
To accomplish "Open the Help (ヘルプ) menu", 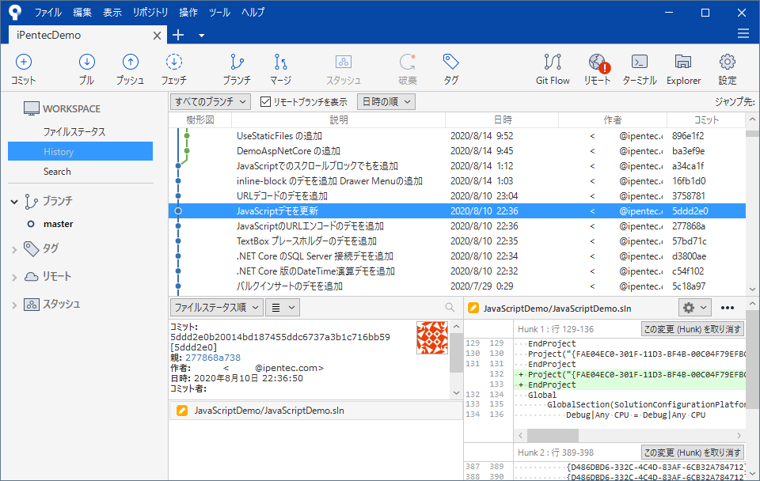I will coord(253,12).
